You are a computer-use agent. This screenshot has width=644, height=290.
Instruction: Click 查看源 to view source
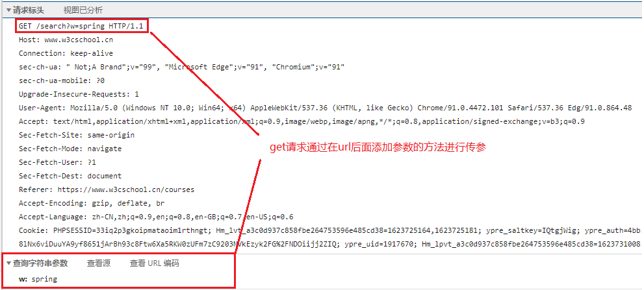(x=99, y=263)
